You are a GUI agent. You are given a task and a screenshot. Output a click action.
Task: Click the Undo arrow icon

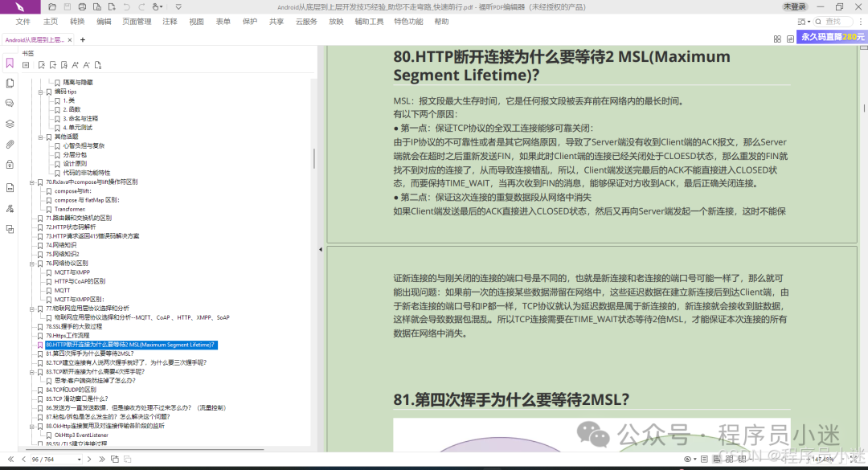pos(127,7)
